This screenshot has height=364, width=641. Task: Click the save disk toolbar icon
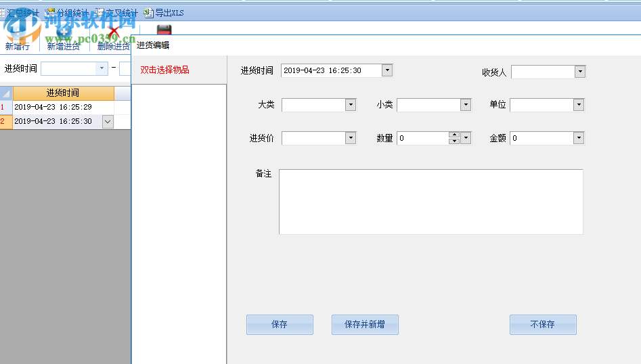(164, 29)
